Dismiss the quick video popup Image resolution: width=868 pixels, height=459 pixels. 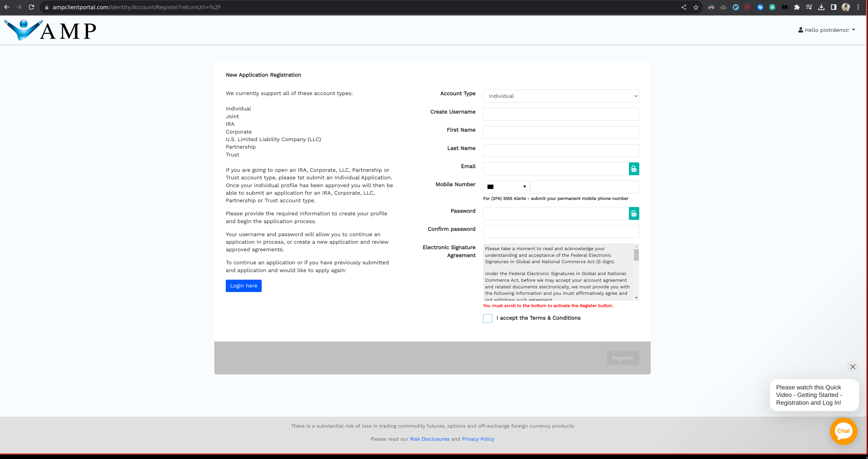click(x=852, y=367)
